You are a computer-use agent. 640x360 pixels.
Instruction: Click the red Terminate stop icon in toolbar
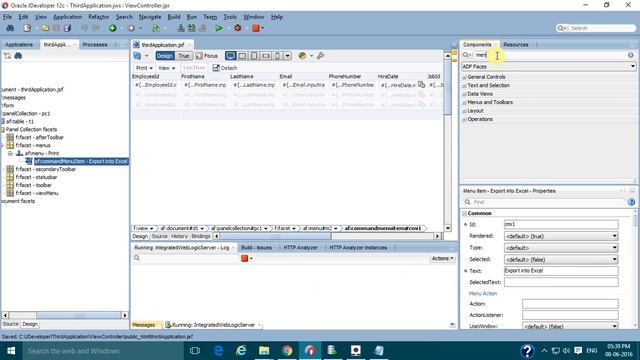click(x=256, y=28)
